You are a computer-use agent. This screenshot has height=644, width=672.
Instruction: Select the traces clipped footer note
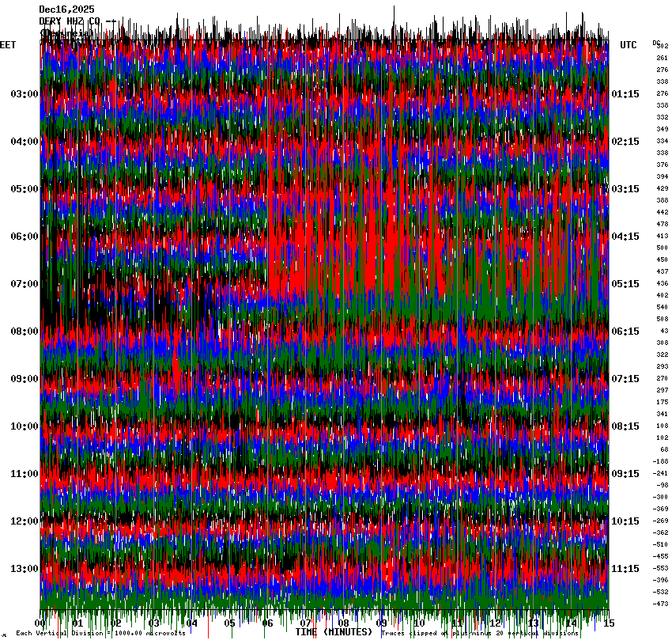click(480, 633)
